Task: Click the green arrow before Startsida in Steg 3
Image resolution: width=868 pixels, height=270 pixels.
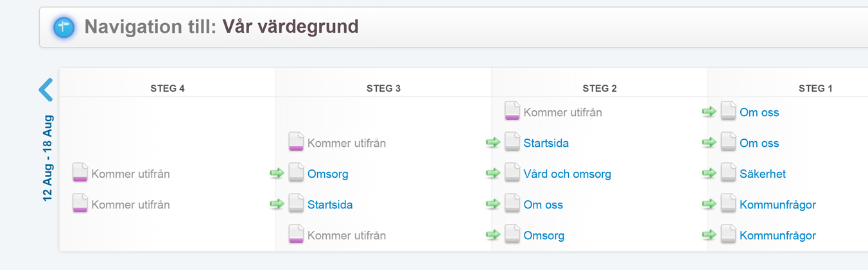Action: pos(277,204)
